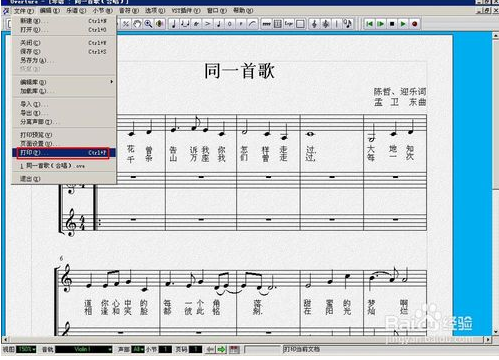Screen dimensions: 499x360
Task: Choose 保存 from the file menu
Action: 64,52
